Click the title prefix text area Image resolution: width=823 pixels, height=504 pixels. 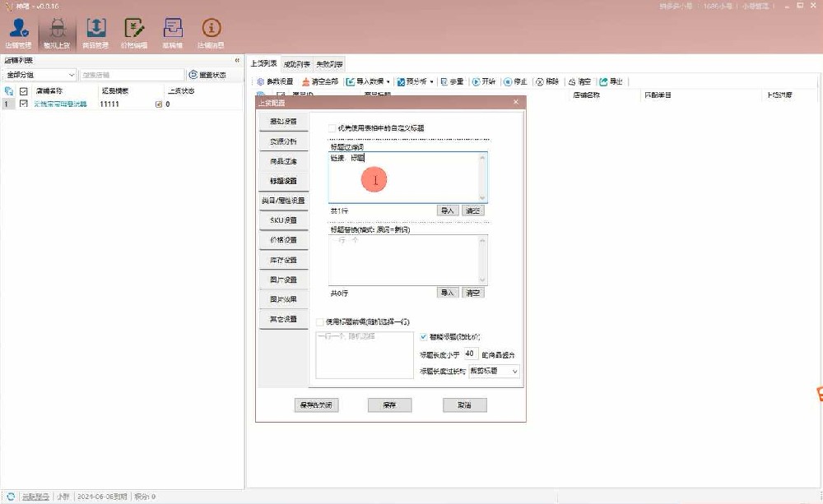click(365, 354)
